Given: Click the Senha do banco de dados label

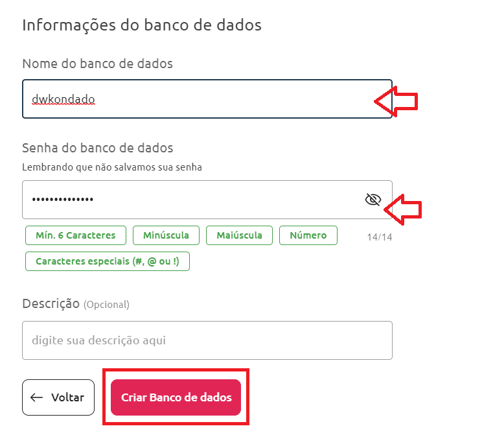Looking at the screenshot, I should click(x=98, y=148).
